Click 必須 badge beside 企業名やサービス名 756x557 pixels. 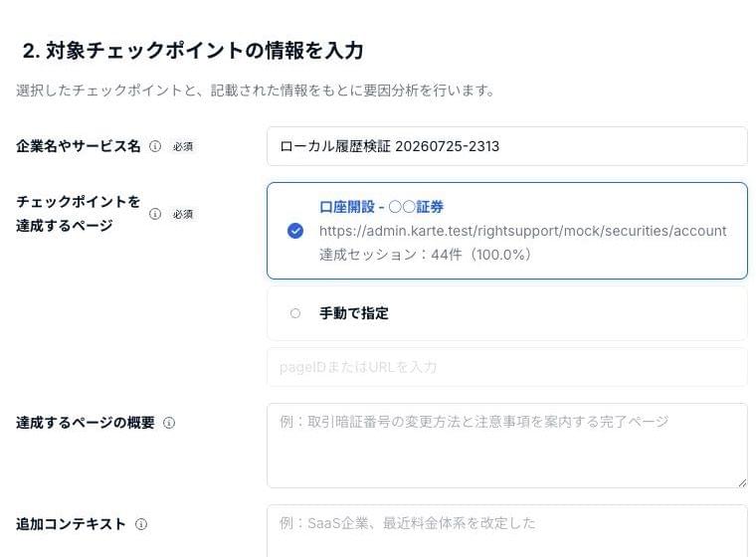(183, 146)
